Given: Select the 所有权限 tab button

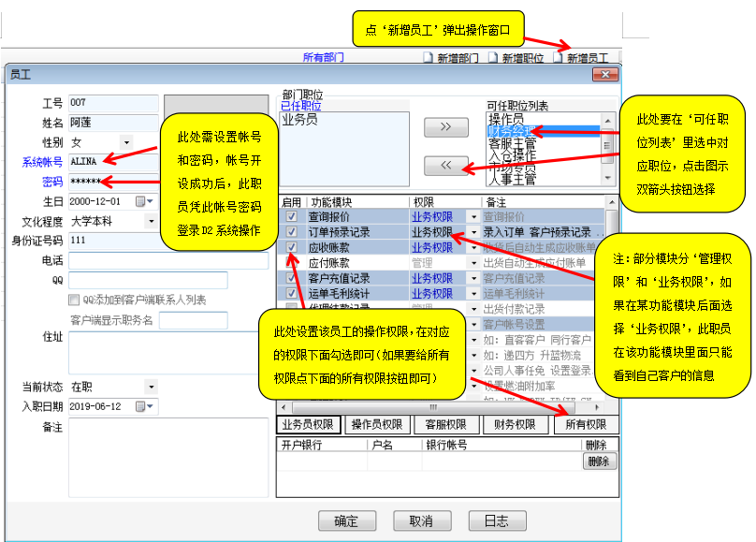Looking at the screenshot, I should (586, 425).
